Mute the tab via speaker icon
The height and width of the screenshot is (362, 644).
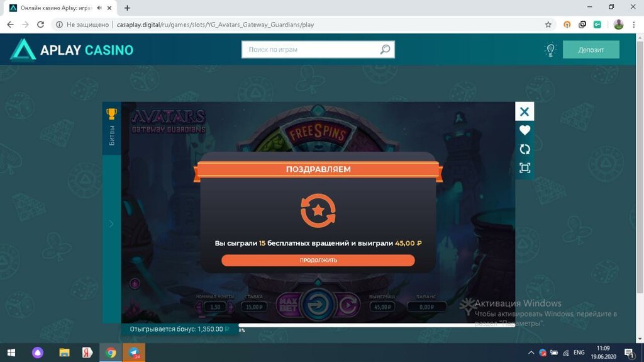[99, 8]
